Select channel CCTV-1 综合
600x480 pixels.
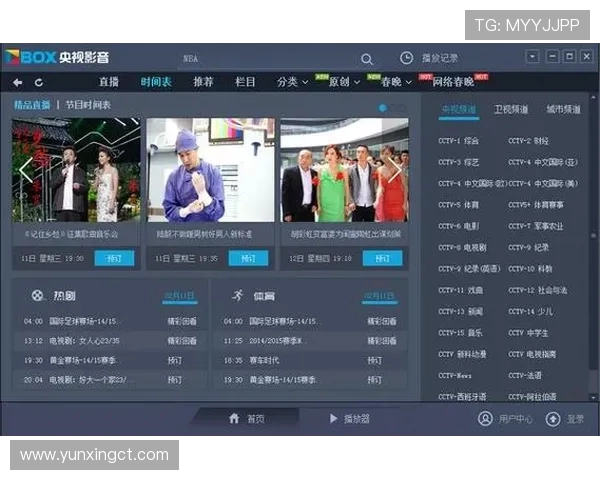458,141
